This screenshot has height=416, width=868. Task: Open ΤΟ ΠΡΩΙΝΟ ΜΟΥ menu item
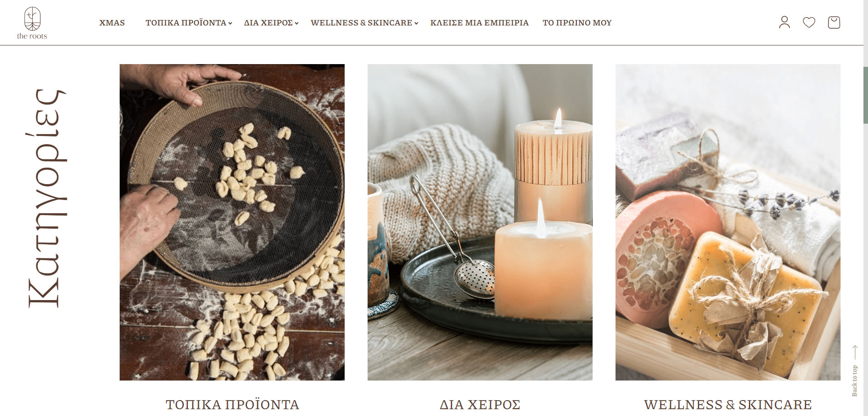click(x=577, y=23)
